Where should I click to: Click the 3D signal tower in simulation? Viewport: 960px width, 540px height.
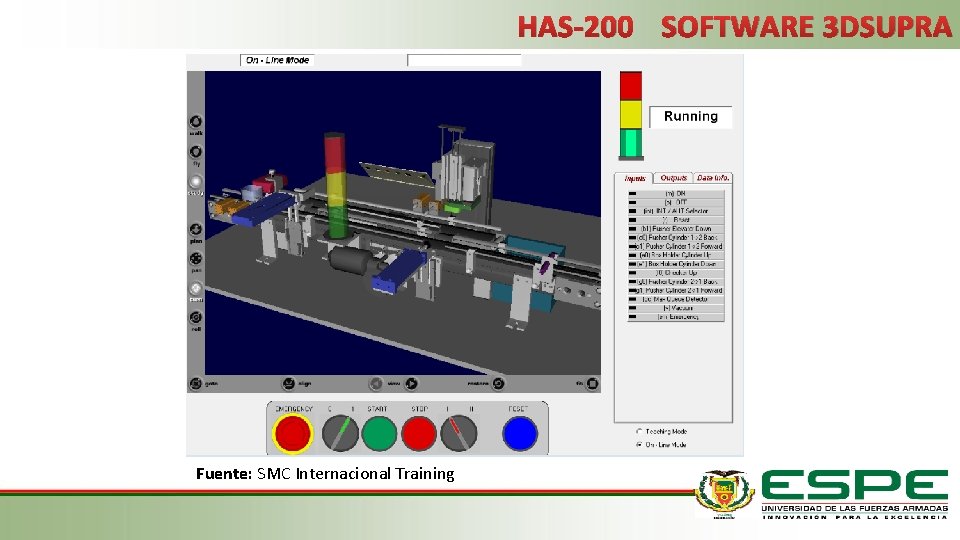tap(335, 186)
